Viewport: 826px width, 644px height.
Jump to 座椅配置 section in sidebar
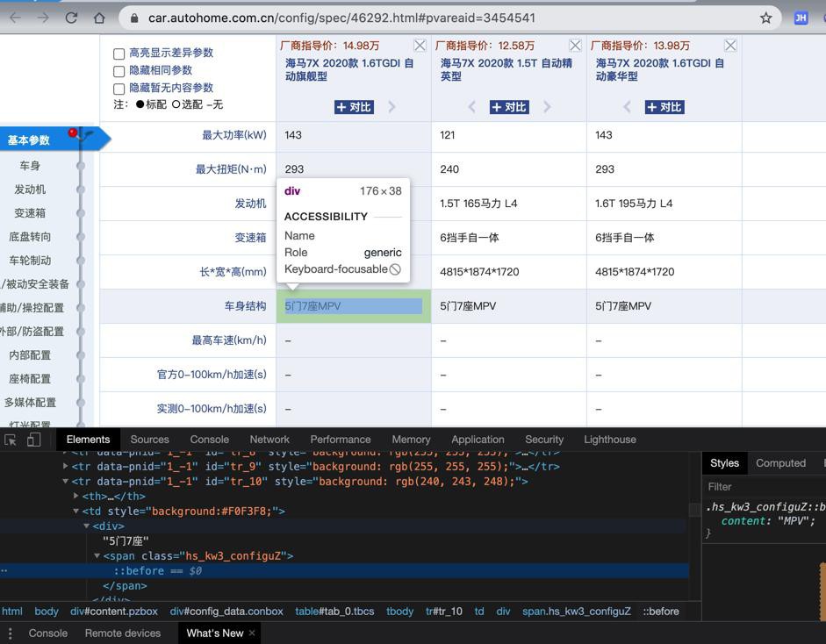(x=30, y=379)
